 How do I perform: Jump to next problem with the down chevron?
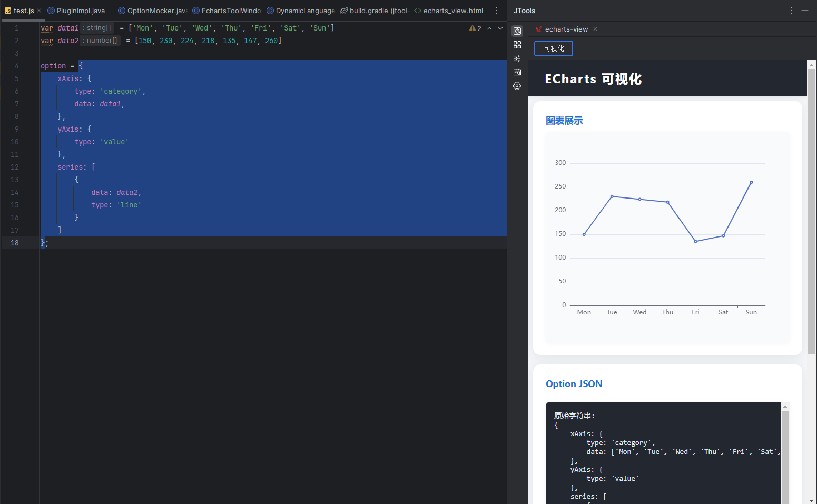[x=499, y=28]
